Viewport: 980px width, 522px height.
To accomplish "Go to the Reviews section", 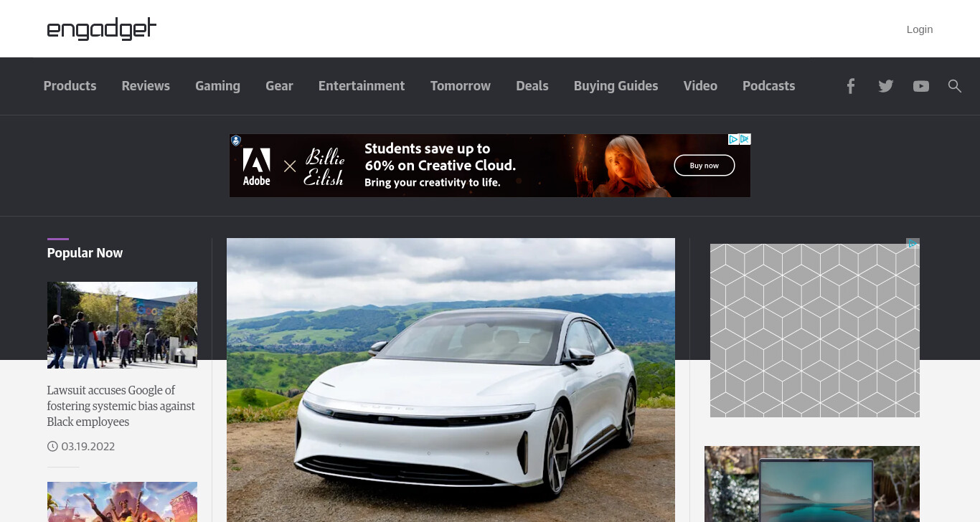I will pyautogui.click(x=146, y=86).
